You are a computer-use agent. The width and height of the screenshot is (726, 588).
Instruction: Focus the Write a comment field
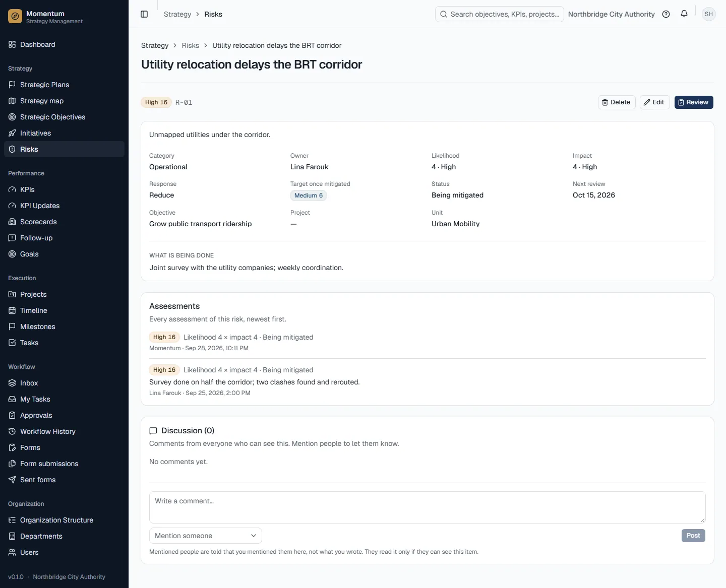coord(428,507)
